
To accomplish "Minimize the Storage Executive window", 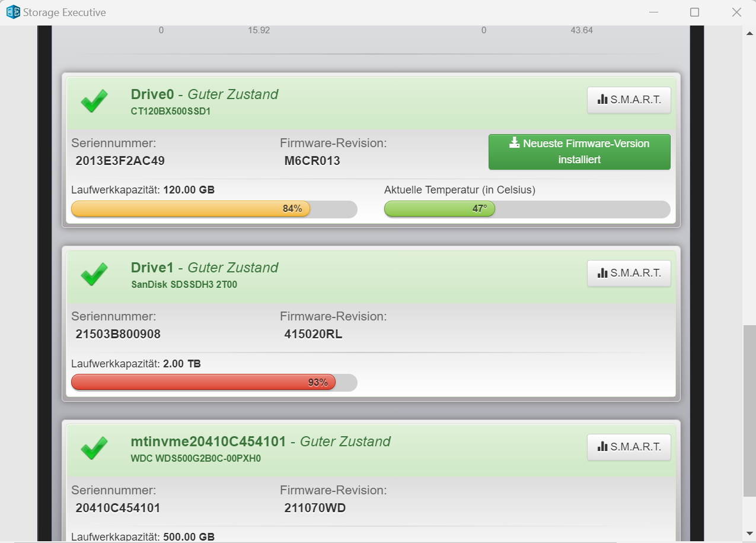I will pos(653,12).
